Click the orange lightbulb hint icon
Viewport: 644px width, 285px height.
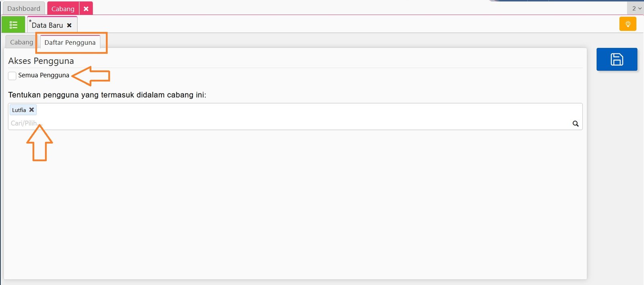[x=627, y=24]
